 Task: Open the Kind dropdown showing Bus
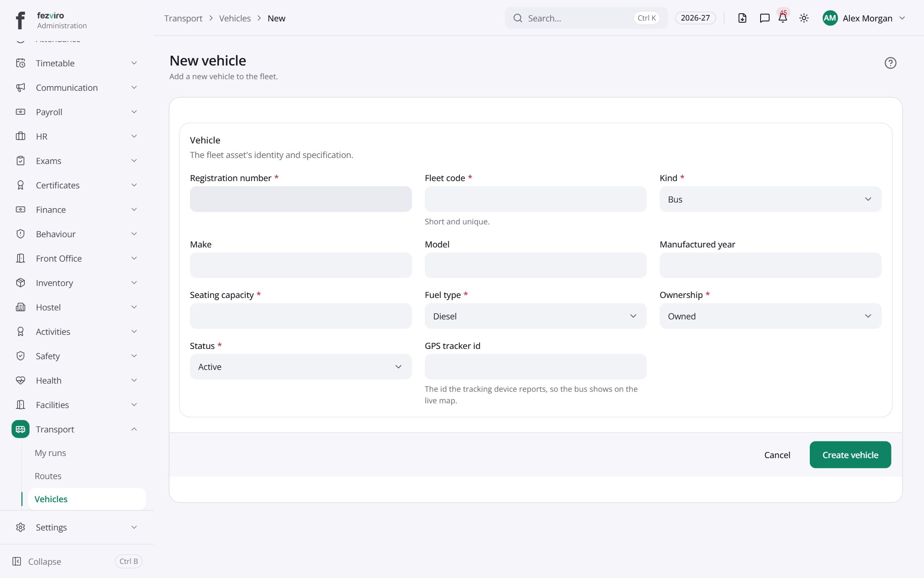point(770,199)
